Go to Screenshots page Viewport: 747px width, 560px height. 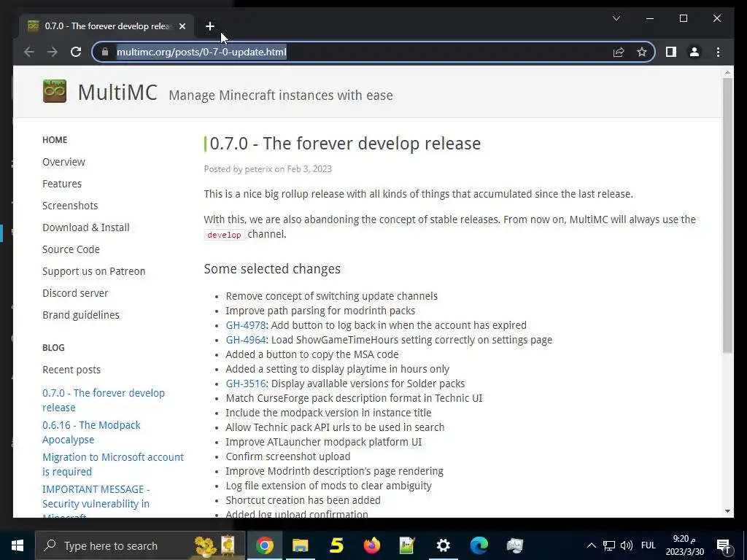pos(70,206)
